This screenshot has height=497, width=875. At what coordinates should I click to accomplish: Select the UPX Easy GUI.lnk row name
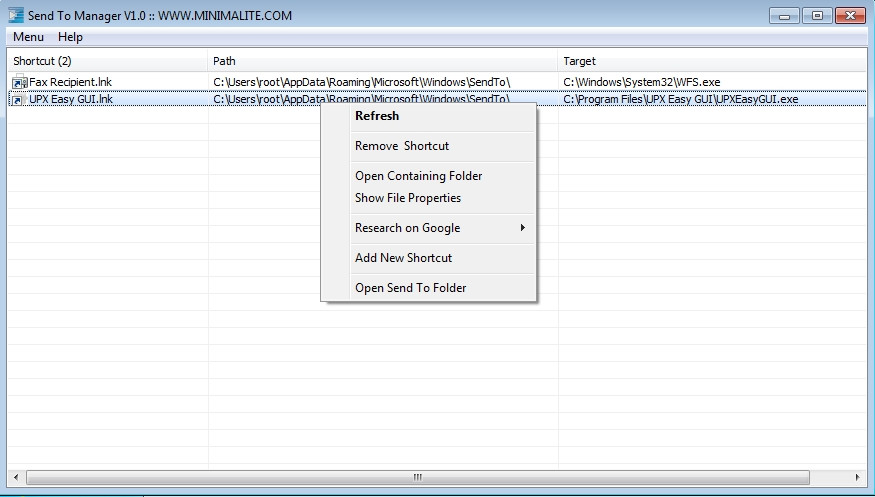pyautogui.click(x=71, y=99)
